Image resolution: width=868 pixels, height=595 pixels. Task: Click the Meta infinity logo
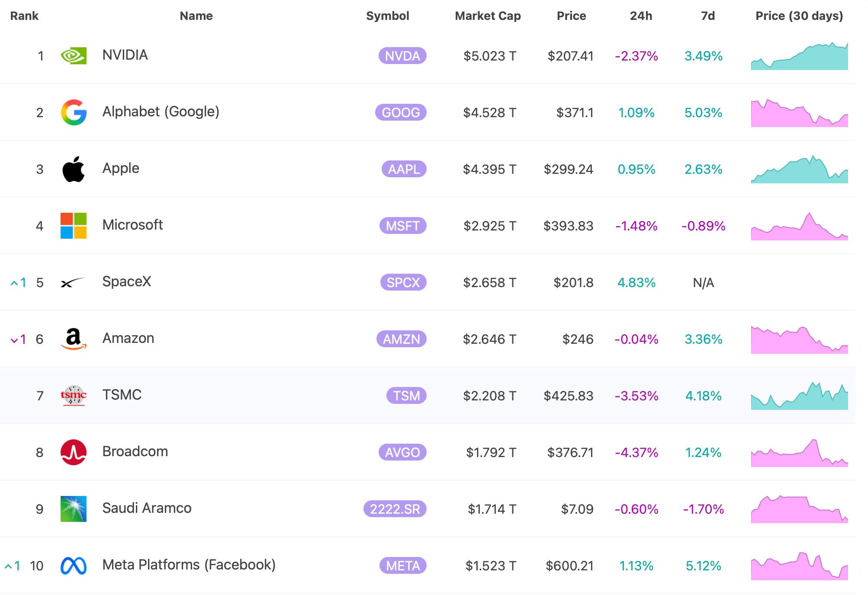74,566
